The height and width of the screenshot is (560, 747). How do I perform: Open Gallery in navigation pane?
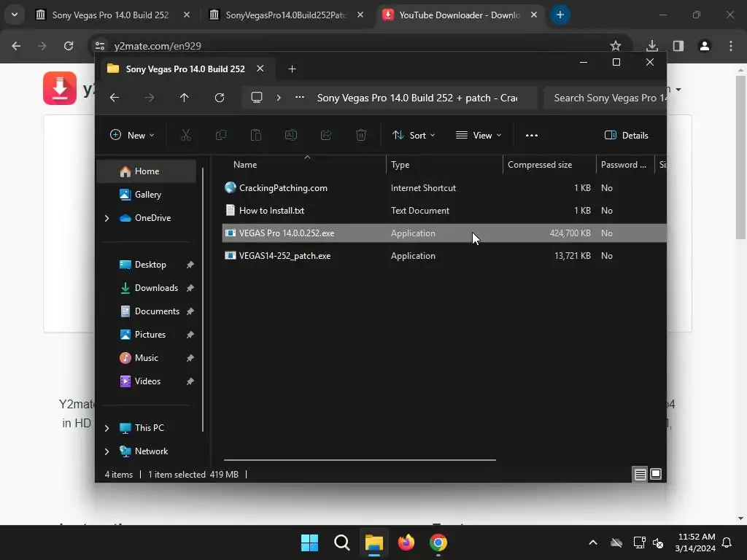click(x=147, y=194)
